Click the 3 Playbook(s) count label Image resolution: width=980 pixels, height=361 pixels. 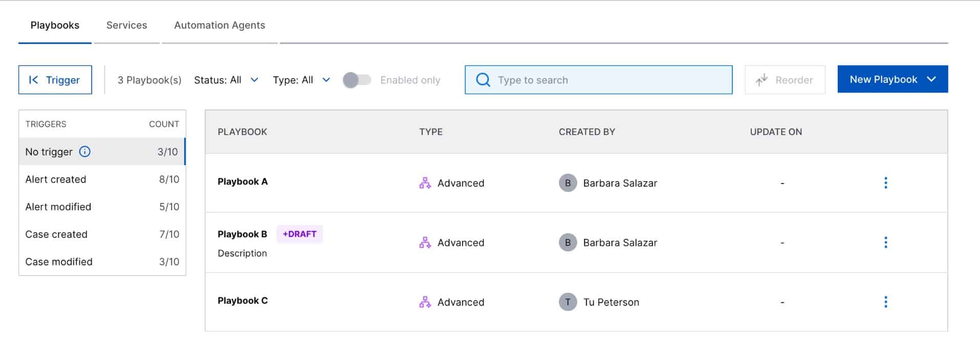click(149, 80)
